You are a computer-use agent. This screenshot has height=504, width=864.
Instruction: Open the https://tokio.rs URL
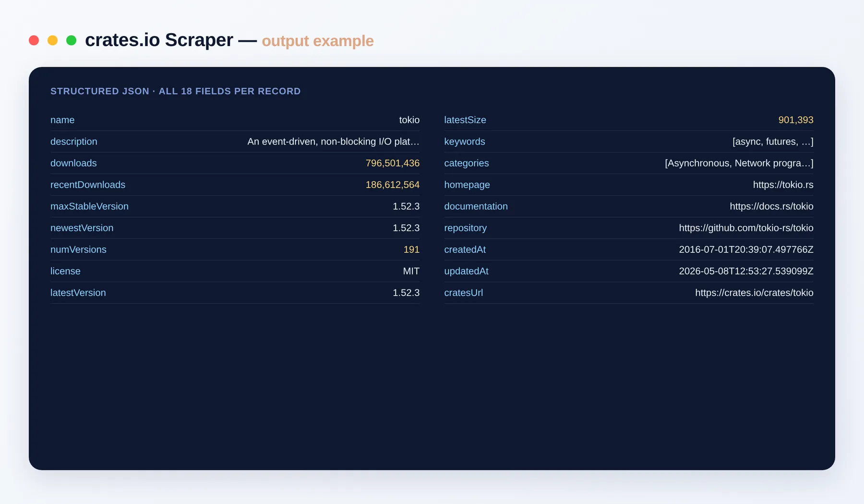click(x=783, y=185)
